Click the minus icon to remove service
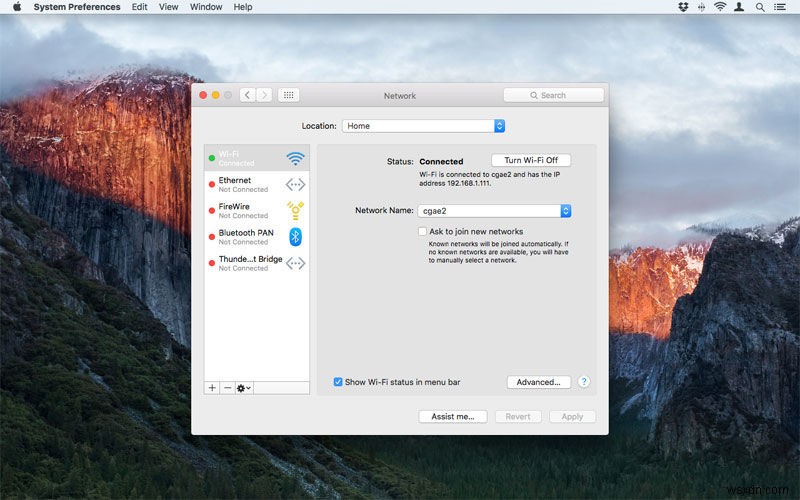The width and height of the screenshot is (800, 500). click(x=227, y=387)
